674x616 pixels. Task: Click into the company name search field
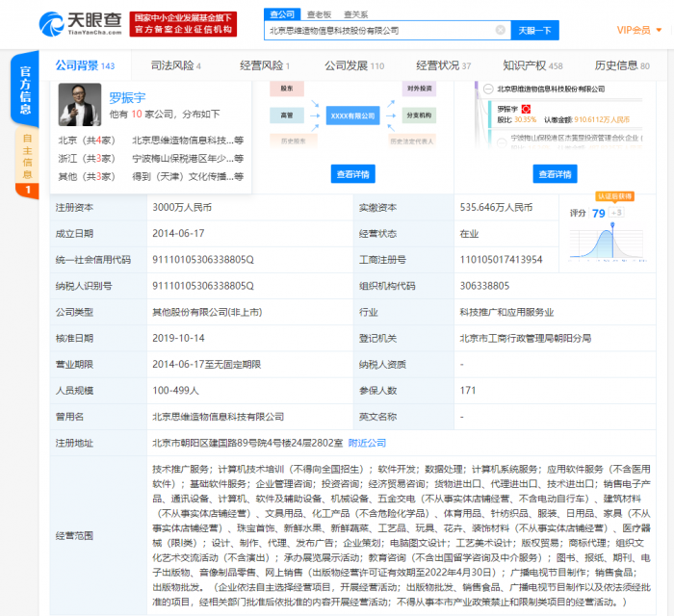pyautogui.click(x=380, y=31)
